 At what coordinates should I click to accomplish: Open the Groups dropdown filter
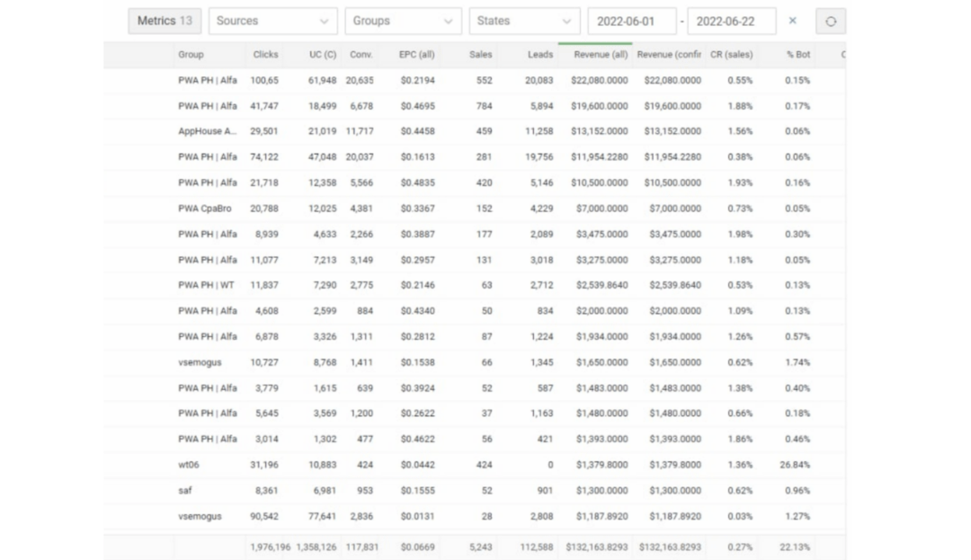pos(402,21)
